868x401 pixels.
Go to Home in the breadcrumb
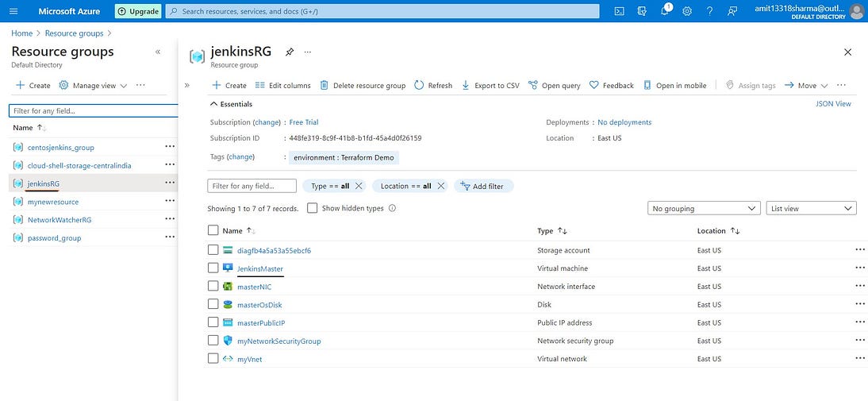click(x=21, y=33)
